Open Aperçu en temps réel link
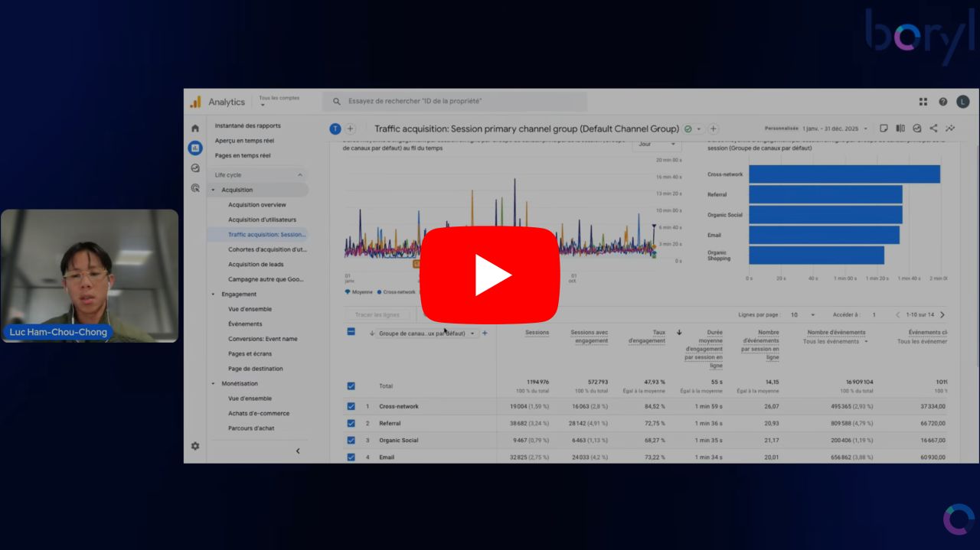Screen dimensions: 980x550 (x=244, y=141)
